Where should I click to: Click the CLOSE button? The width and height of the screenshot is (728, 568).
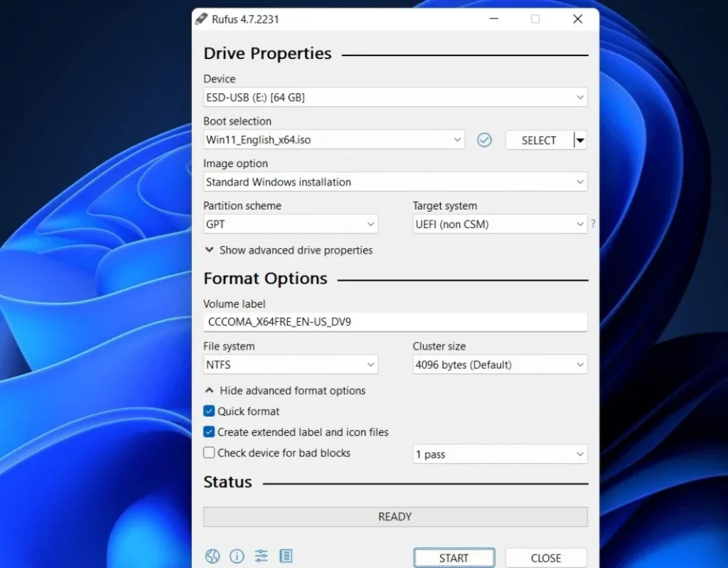tap(545, 558)
